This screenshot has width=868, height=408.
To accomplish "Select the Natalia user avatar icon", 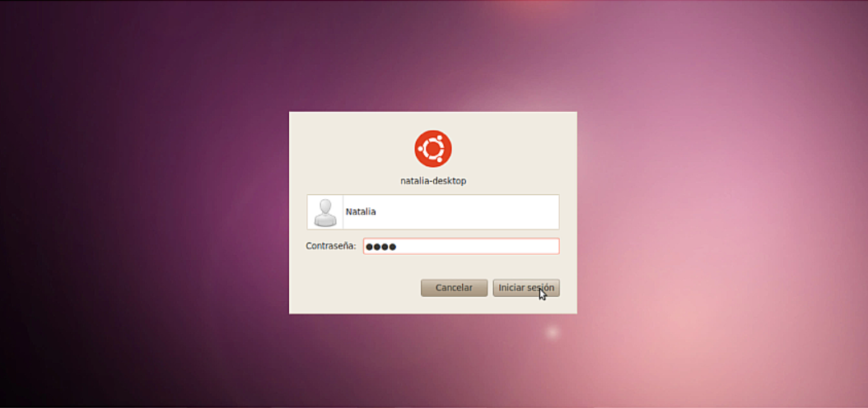I will coord(325,212).
